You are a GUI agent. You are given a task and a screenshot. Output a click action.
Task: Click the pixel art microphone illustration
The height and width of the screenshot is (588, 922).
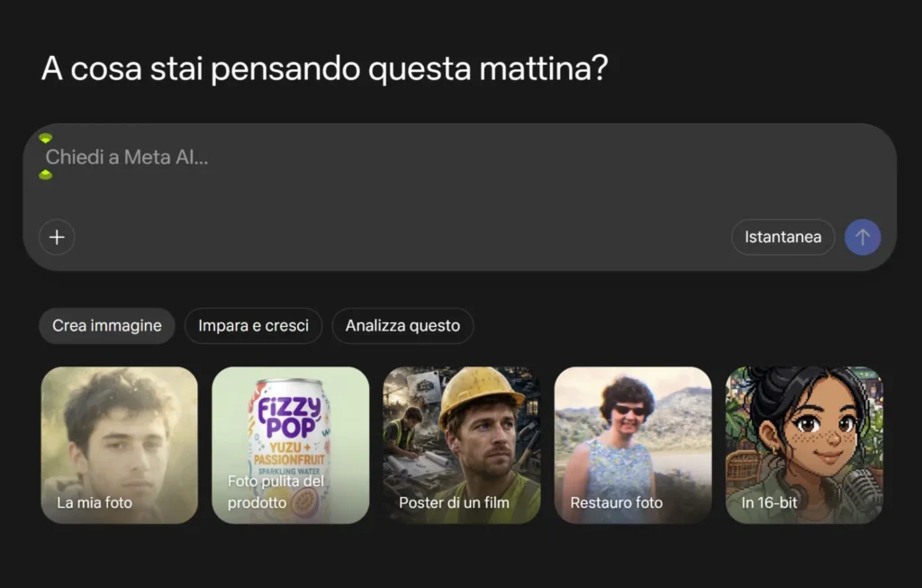(860, 491)
